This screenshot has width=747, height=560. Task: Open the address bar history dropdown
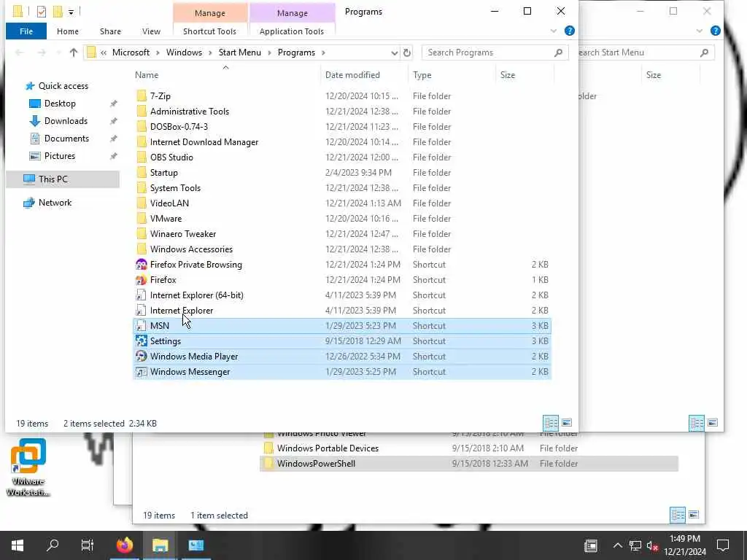(395, 52)
